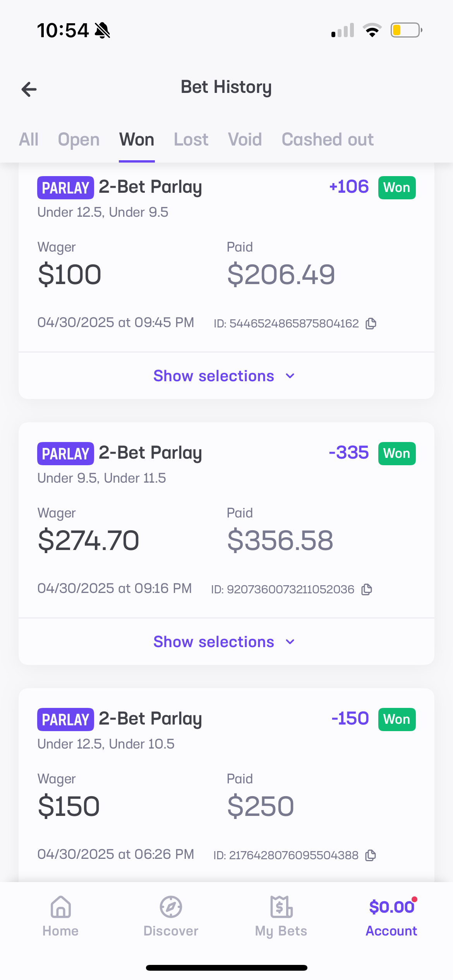453x980 pixels.
Task: Tap the purple PARLAY badge on -150 bet
Action: (x=65, y=720)
